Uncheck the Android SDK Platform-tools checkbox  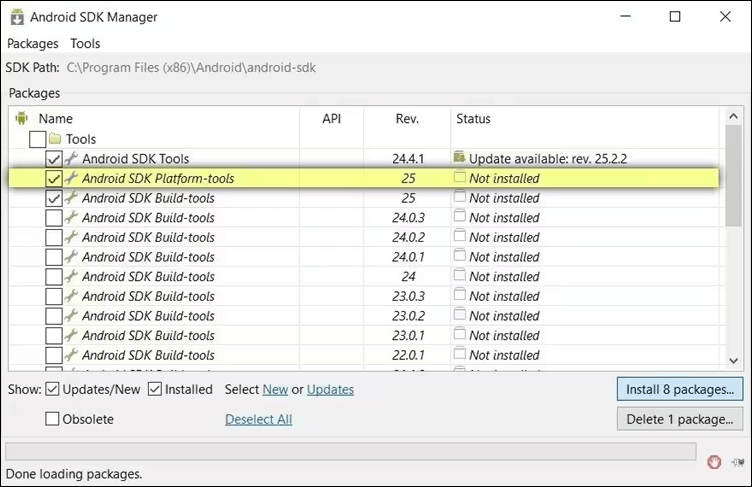53,178
